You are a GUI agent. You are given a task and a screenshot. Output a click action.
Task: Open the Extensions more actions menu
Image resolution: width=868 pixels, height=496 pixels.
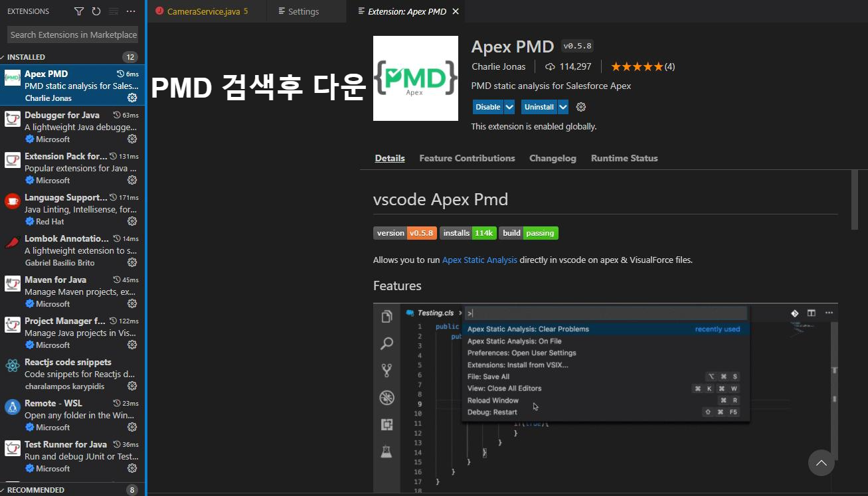131,11
